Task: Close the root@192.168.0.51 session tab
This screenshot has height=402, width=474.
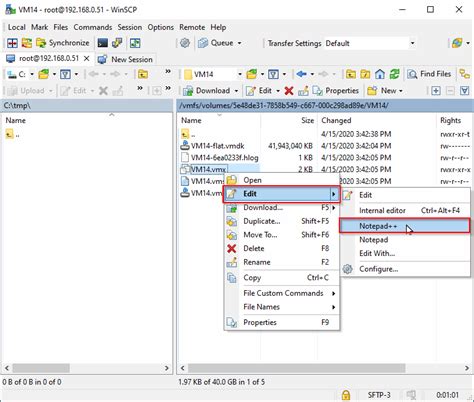Action: coord(86,59)
